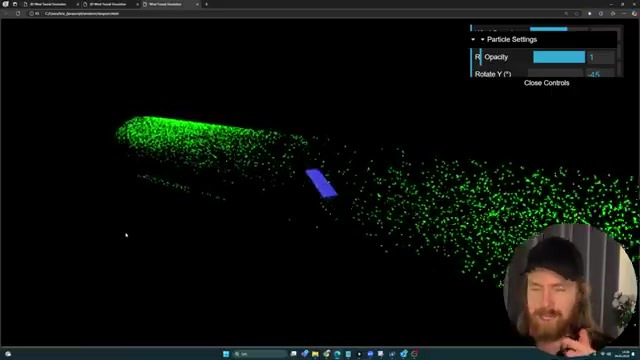
Task: Close the first browser tab
Action: click(x=78, y=4)
